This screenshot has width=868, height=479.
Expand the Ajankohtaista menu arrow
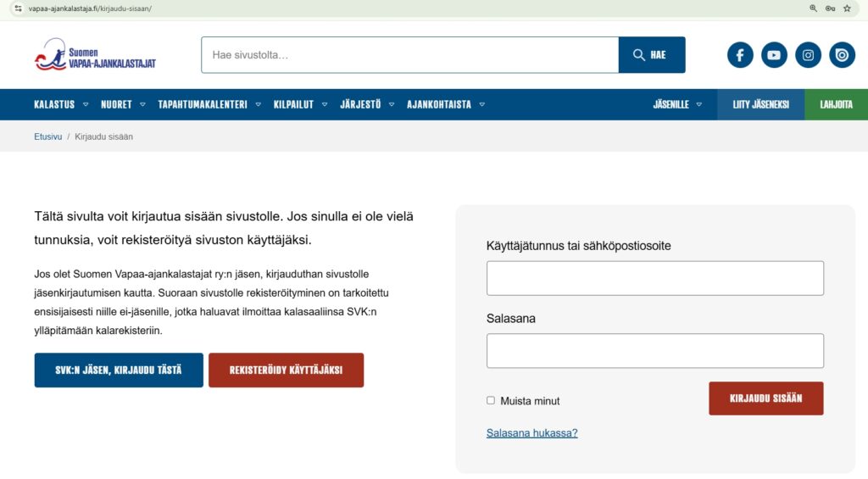click(481, 104)
